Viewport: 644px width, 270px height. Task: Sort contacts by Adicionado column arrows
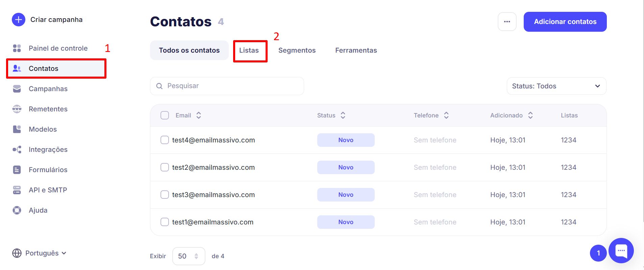[530, 115]
